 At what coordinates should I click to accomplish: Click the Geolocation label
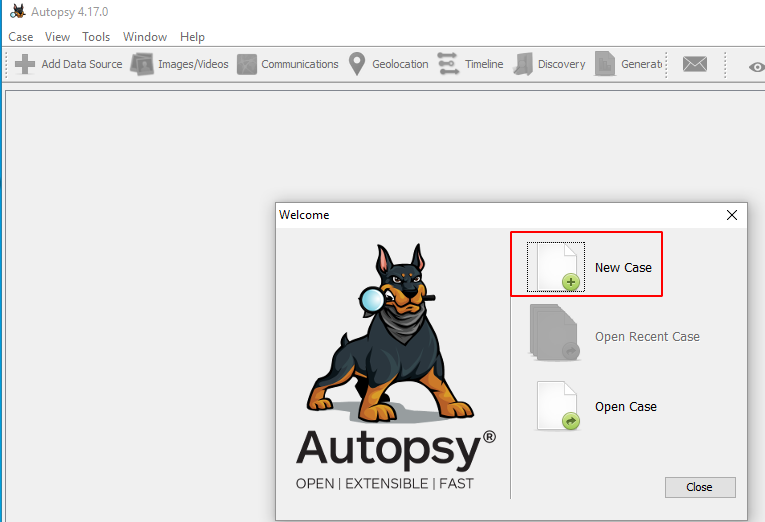point(400,64)
